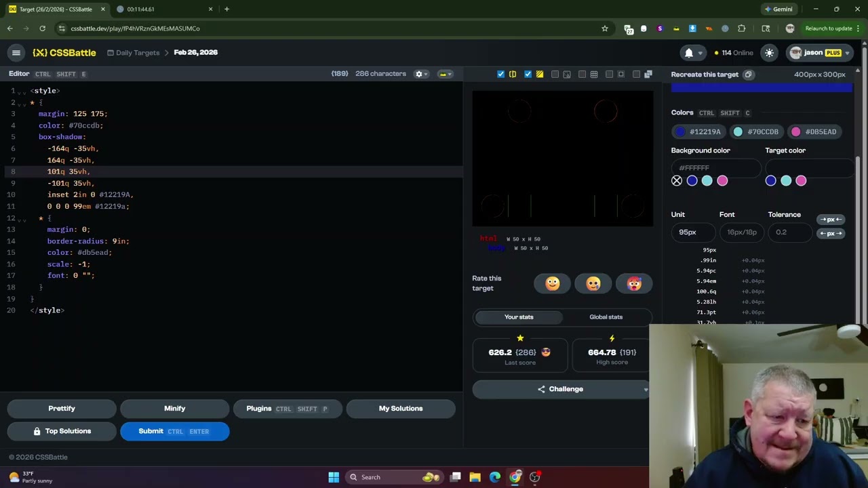Click the Target color input field
This screenshot has width=868, height=488.
tap(808, 167)
